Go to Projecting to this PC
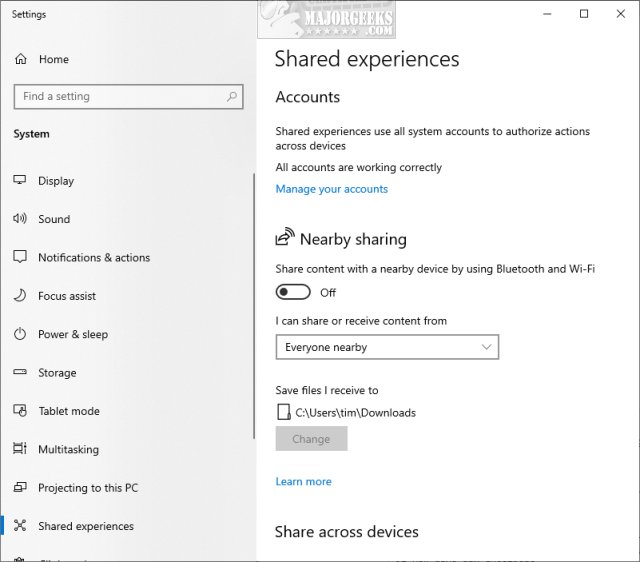The image size is (640, 562). pyautogui.click(x=88, y=488)
